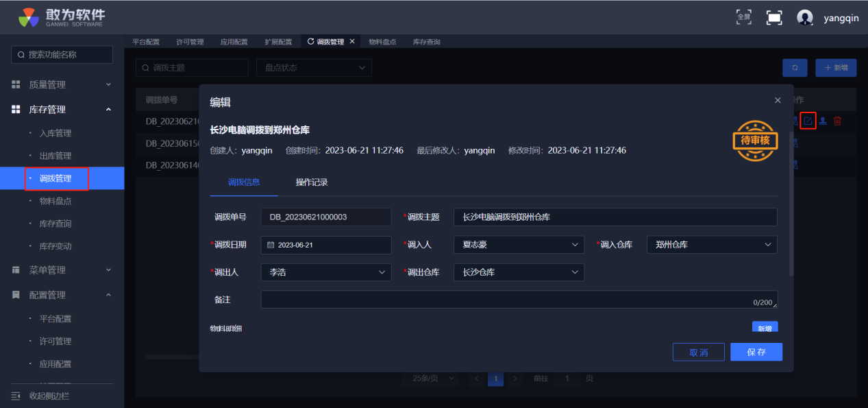This screenshot has height=408, width=868.
Task: Close the 编辑 dialog with the X
Action: coord(778,100)
